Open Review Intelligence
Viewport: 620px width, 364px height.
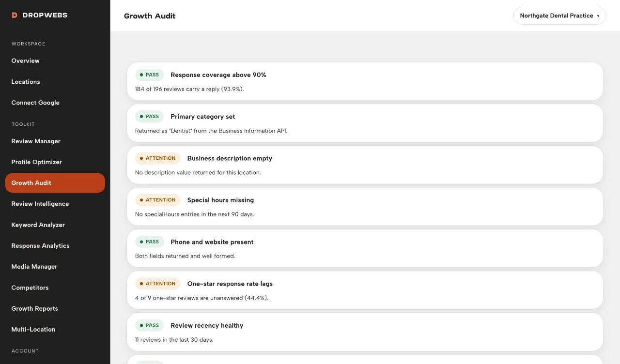55,204
